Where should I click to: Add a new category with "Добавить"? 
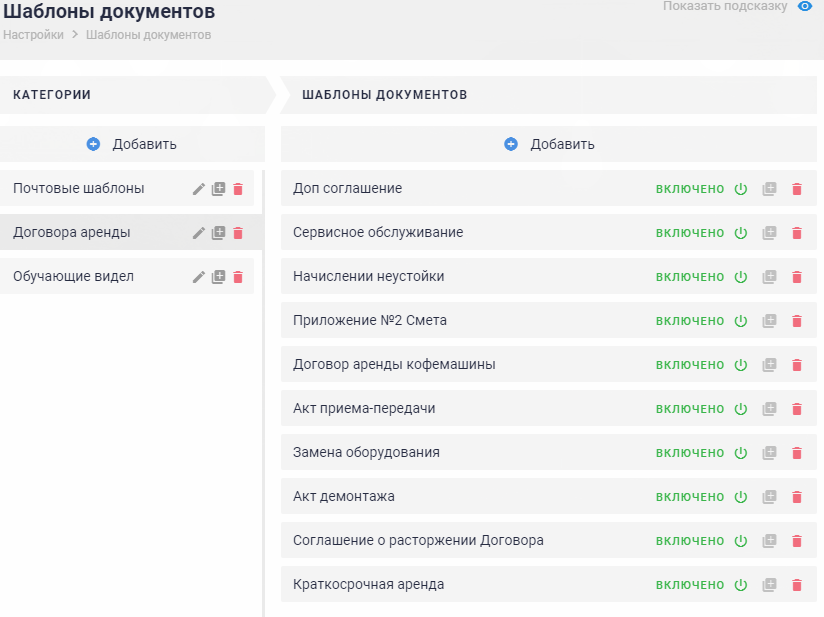131,143
